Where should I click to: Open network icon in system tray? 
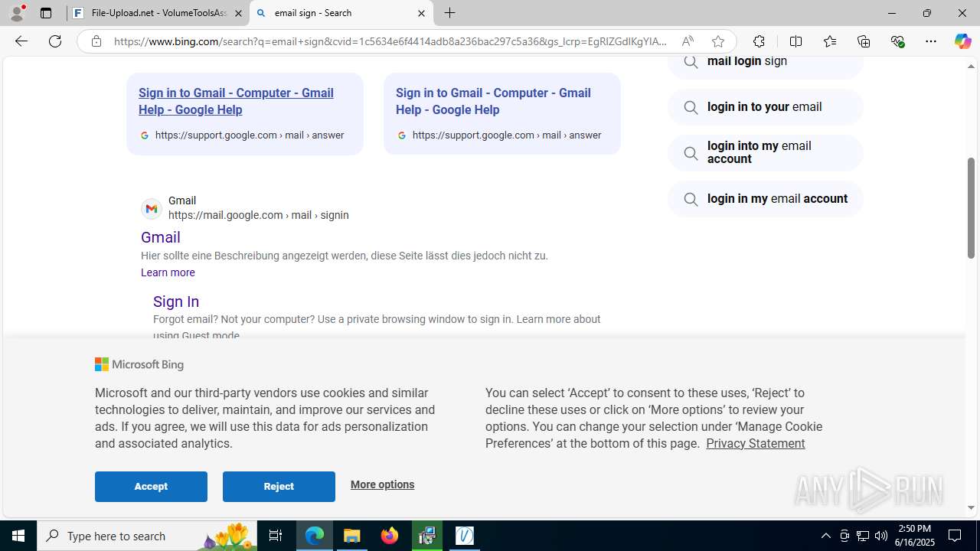(x=863, y=536)
